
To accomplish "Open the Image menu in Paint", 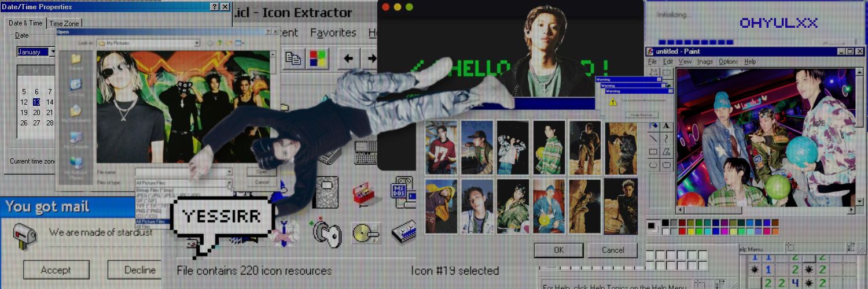I will (x=705, y=61).
